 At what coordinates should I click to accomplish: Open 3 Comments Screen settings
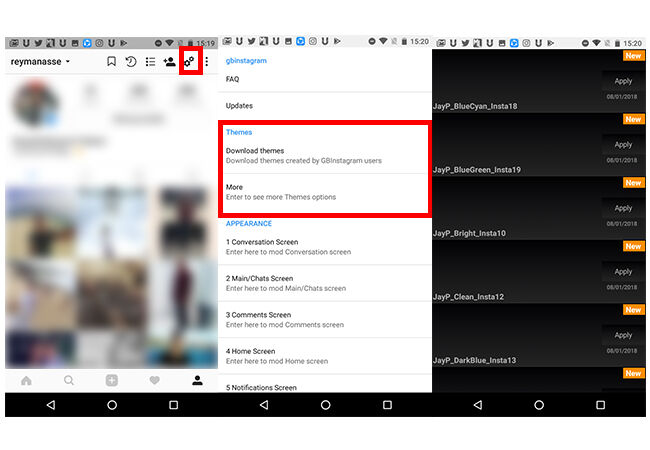(325, 319)
